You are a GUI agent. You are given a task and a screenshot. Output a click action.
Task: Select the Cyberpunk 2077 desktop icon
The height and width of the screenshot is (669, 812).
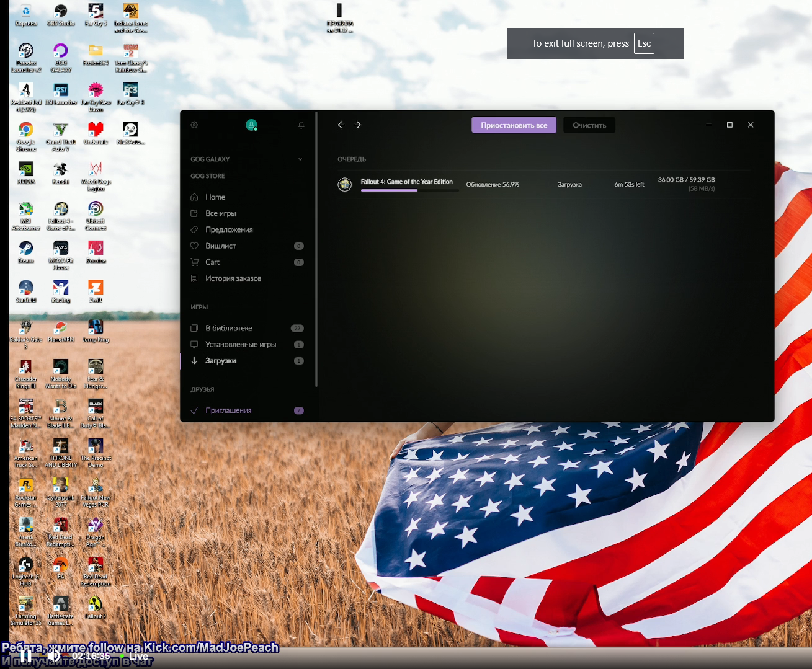point(61,492)
